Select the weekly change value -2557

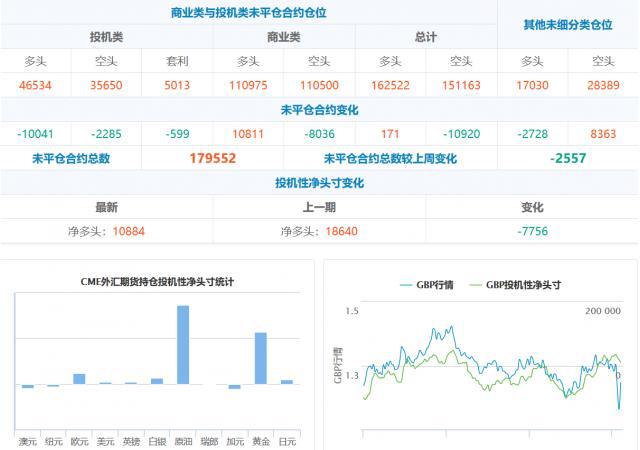(568, 158)
